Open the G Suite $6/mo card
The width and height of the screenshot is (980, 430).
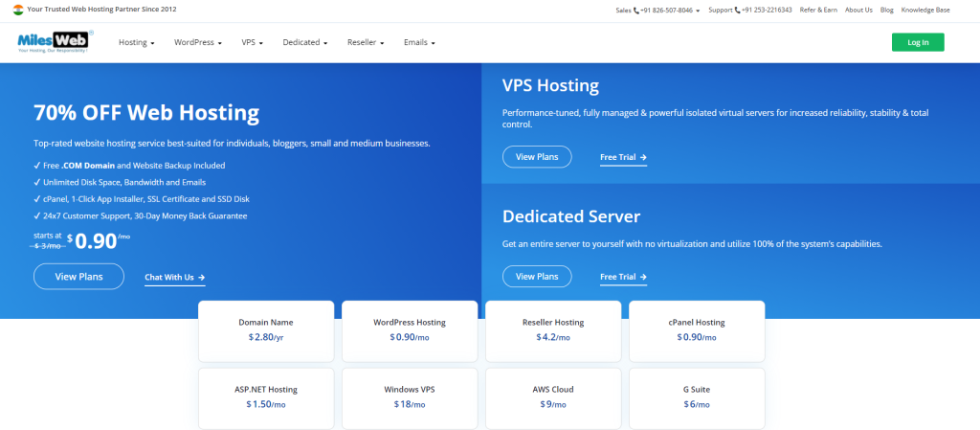pos(697,398)
